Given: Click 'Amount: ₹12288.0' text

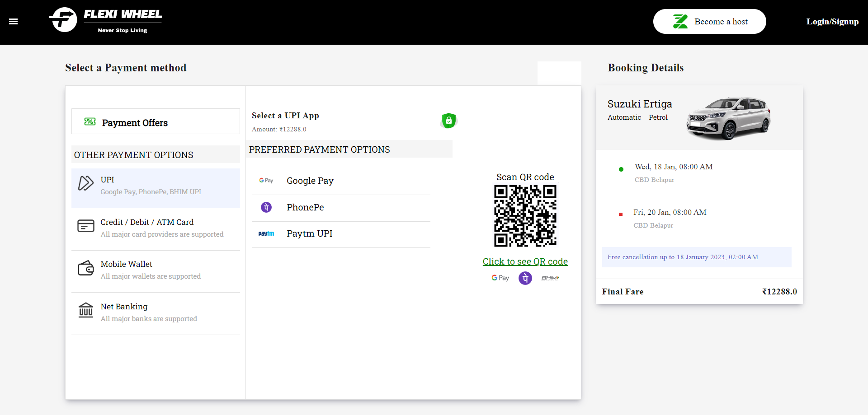Looking at the screenshot, I should [279, 129].
